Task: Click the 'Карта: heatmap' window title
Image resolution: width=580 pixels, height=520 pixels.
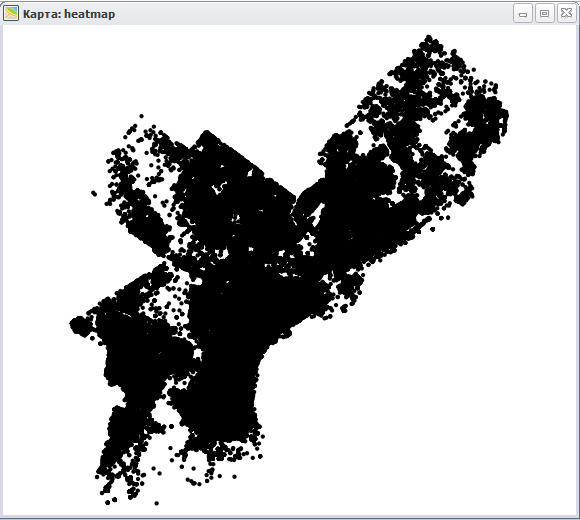Action: [69, 14]
